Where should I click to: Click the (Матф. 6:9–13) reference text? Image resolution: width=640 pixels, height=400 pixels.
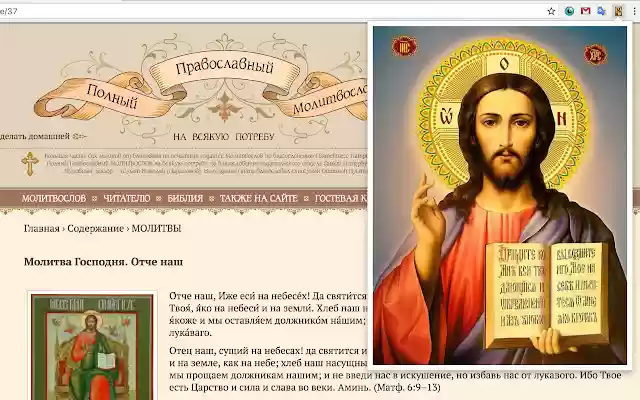(x=407, y=387)
